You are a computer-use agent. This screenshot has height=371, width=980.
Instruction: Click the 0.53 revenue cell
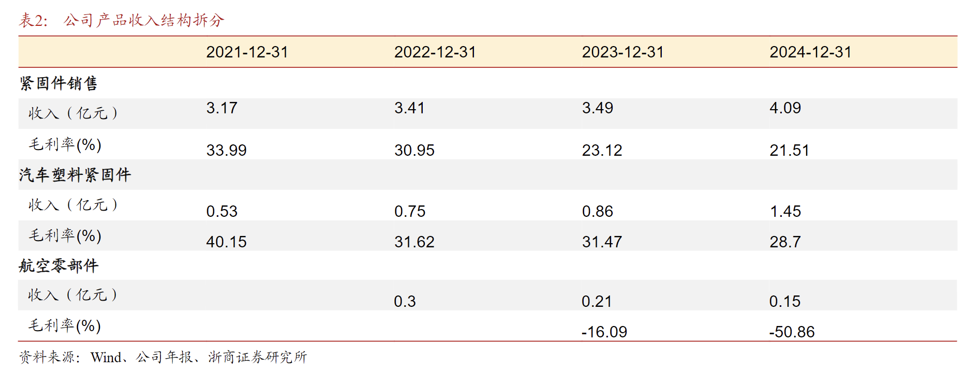click(x=221, y=212)
